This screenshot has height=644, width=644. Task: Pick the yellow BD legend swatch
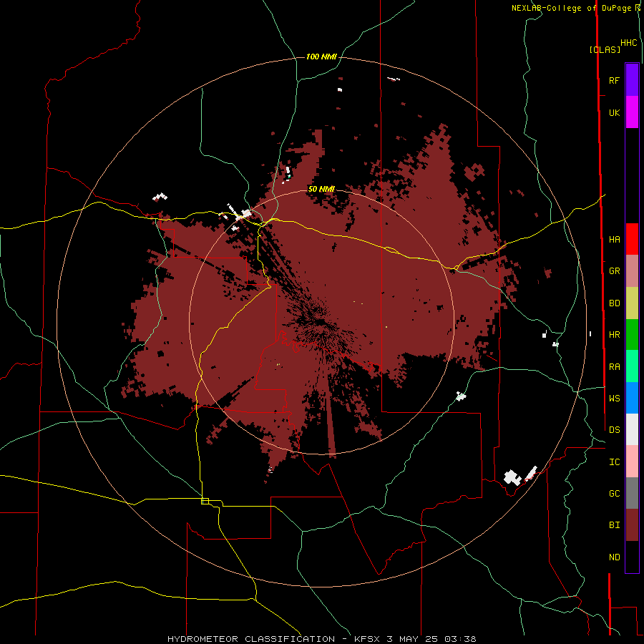tap(632, 303)
